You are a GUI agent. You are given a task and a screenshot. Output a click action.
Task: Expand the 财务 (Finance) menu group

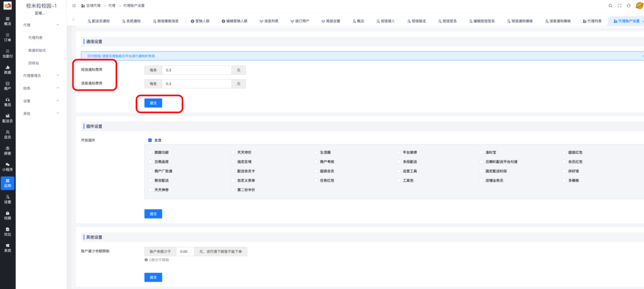[x=42, y=88]
